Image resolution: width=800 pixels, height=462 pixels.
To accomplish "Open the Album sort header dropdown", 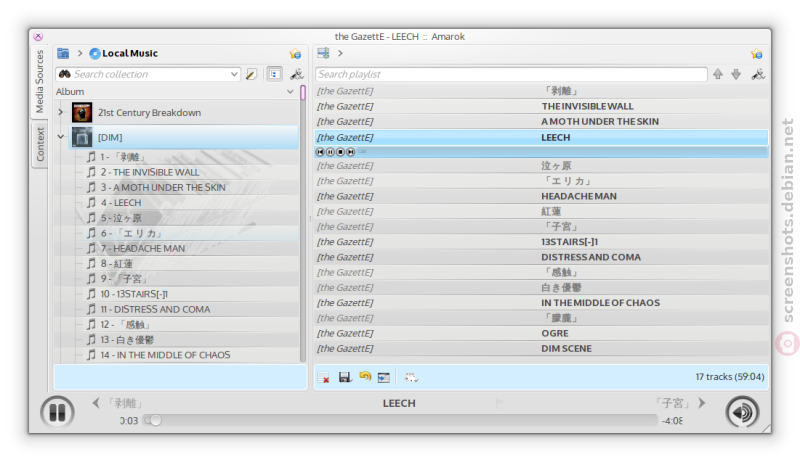I will [x=290, y=92].
